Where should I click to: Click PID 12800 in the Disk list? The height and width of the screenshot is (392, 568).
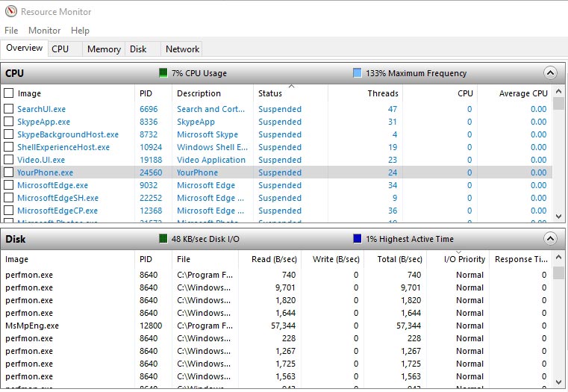click(151, 326)
